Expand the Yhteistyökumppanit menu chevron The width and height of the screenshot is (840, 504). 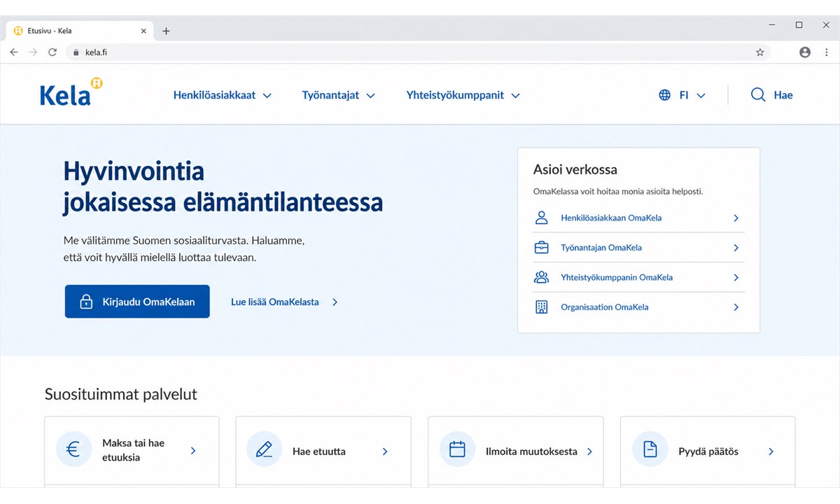click(516, 96)
